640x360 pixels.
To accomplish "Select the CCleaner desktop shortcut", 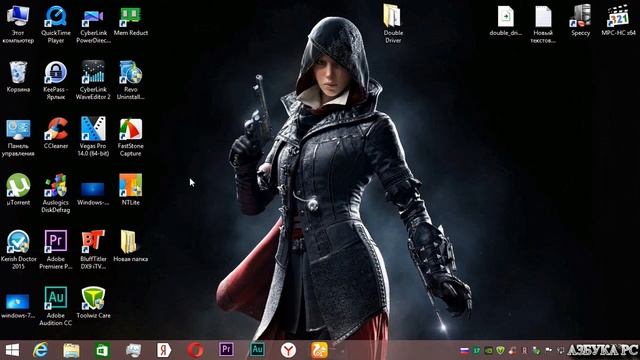I will [x=56, y=133].
